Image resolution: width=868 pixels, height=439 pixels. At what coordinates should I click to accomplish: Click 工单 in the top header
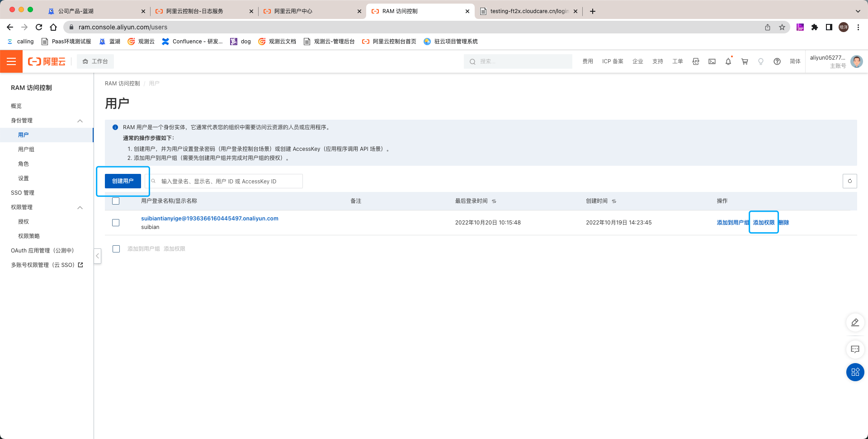pyautogui.click(x=678, y=61)
